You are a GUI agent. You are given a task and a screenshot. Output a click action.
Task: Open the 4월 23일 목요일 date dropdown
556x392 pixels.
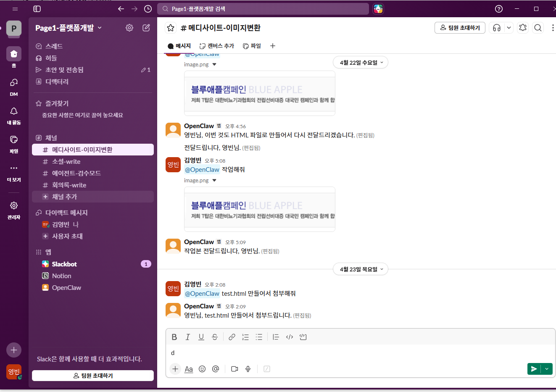360,269
